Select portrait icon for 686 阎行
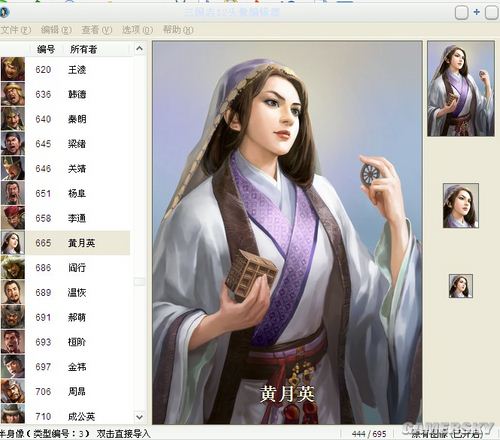Image resolution: width=500 pixels, height=440 pixels. (x=13, y=267)
